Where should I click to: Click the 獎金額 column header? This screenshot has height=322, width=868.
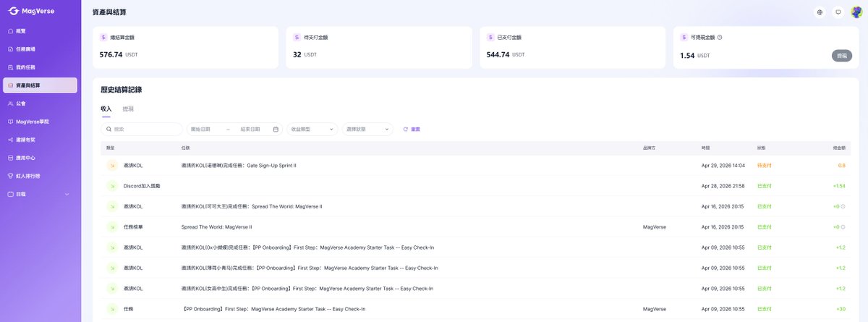point(839,147)
